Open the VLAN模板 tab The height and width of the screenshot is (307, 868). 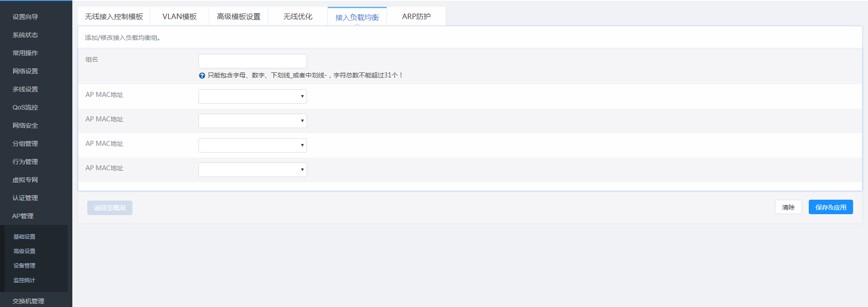[179, 17]
